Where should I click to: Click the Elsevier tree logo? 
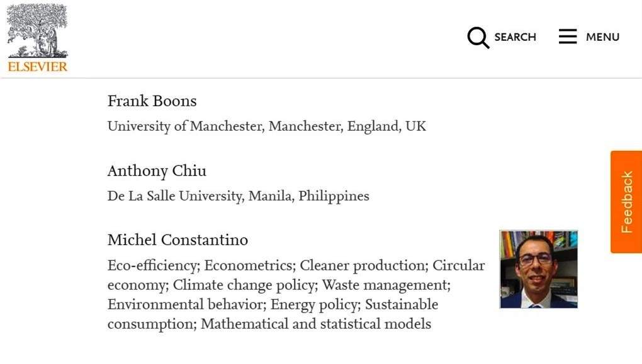click(37, 30)
